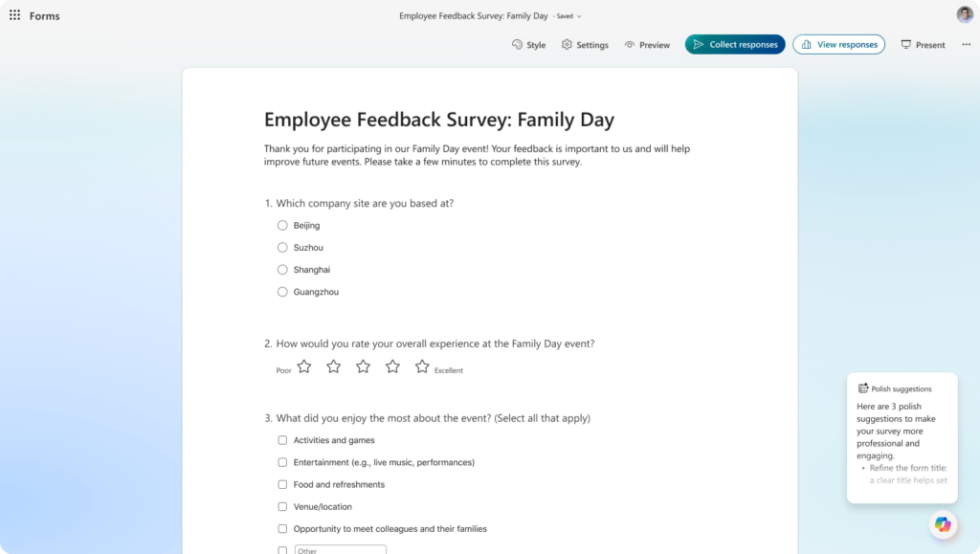Open the Style panel
This screenshot has height=554, width=980.
(528, 44)
